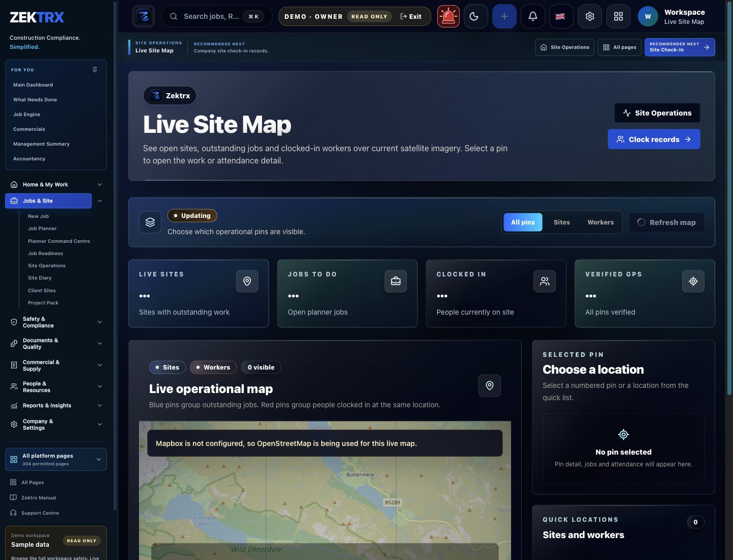
Task: Click pin icon beside Live operational map
Action: [x=489, y=385]
